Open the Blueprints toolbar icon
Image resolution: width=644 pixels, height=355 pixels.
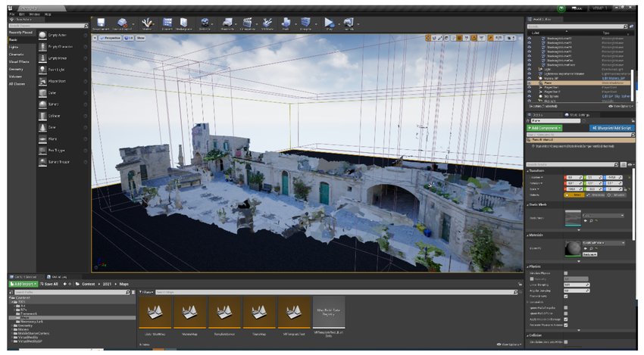[226, 24]
